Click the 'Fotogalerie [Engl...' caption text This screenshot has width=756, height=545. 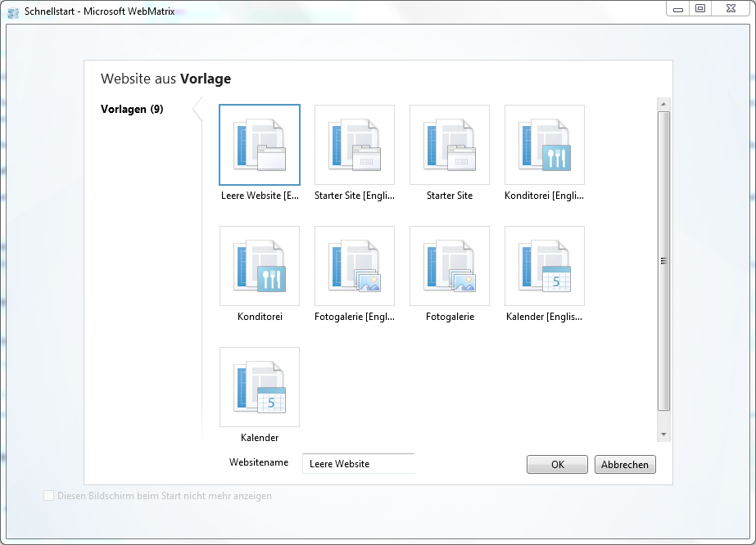pyautogui.click(x=355, y=317)
